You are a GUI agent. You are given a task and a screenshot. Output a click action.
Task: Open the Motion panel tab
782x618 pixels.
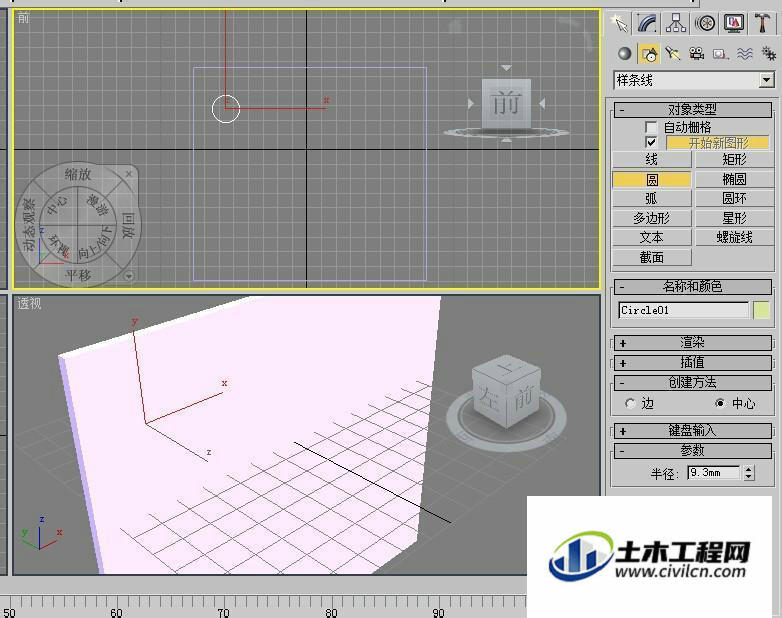tap(705, 23)
